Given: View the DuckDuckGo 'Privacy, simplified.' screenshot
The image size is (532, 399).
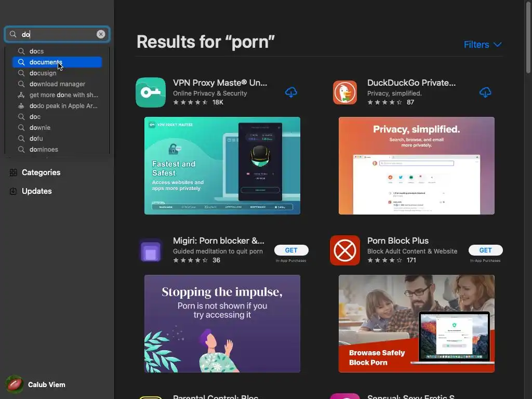Looking at the screenshot, I should click(x=416, y=166).
